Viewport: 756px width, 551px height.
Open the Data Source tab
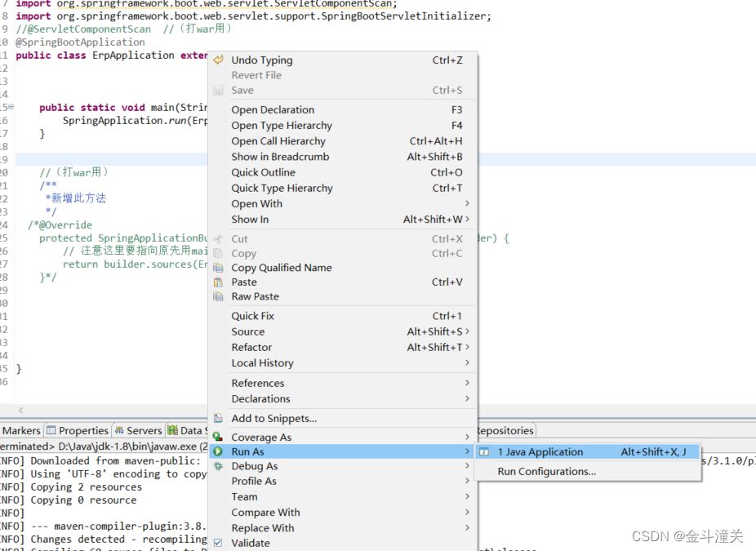187,430
